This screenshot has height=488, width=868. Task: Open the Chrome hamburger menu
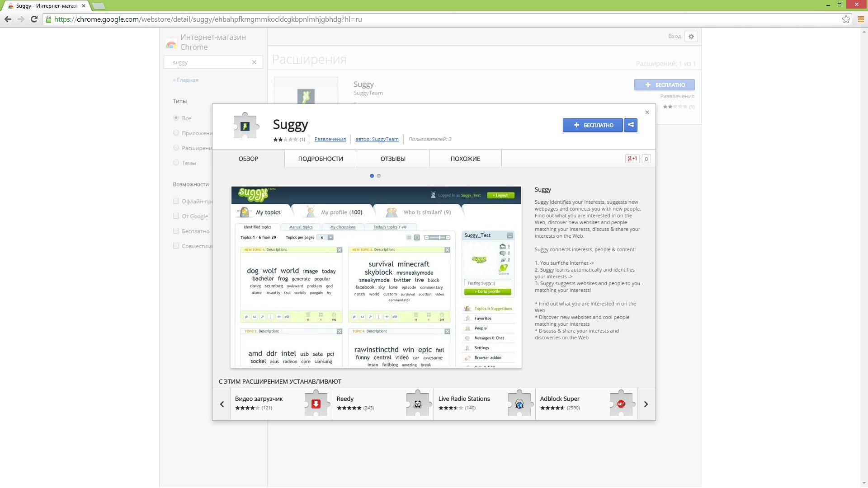(861, 19)
